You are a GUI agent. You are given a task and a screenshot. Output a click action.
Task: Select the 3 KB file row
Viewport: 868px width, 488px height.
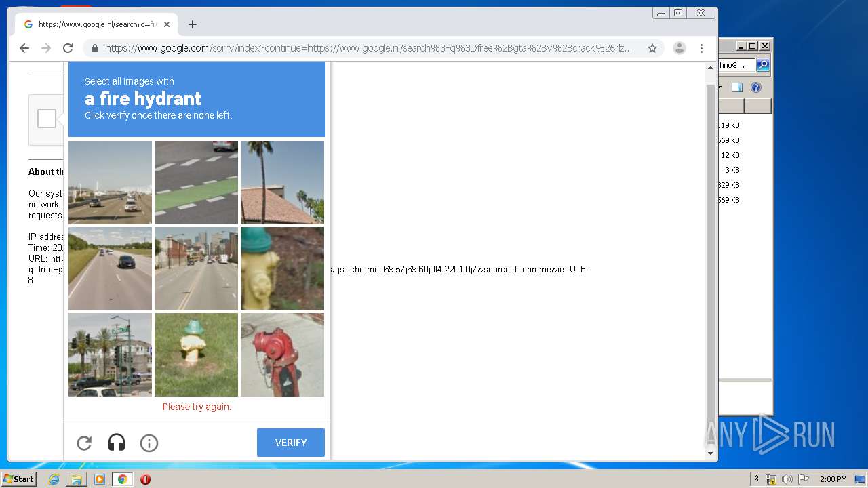(744, 170)
